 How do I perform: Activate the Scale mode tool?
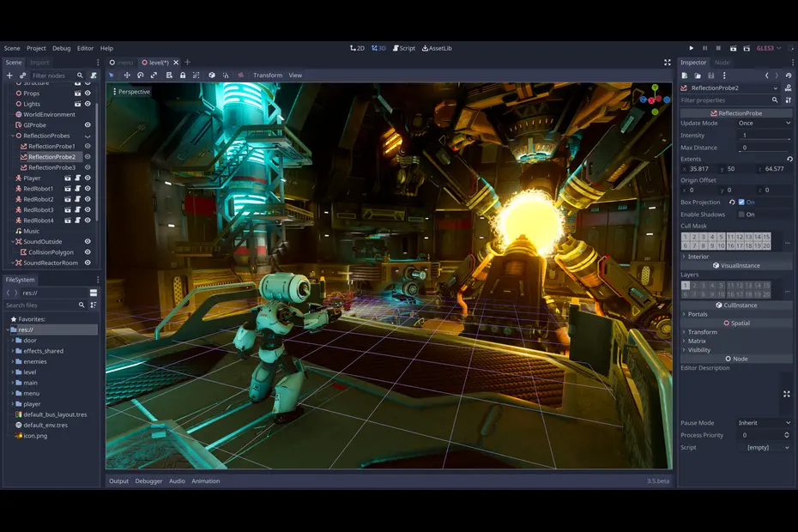(154, 76)
